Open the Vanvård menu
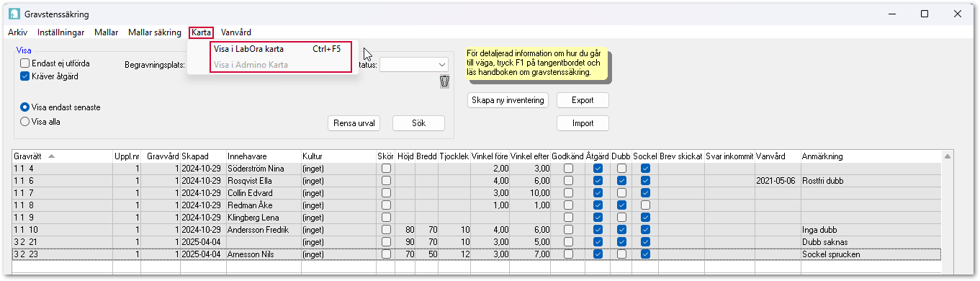980x281 pixels. coord(236,32)
